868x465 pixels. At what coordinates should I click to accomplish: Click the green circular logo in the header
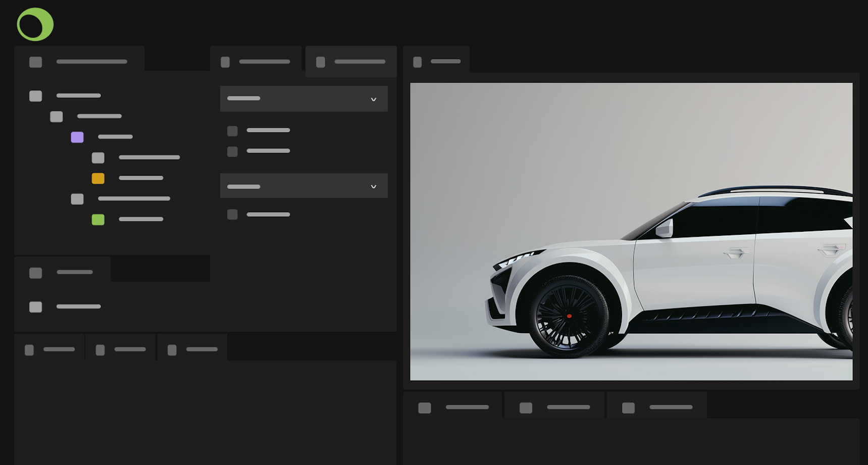pos(35,24)
